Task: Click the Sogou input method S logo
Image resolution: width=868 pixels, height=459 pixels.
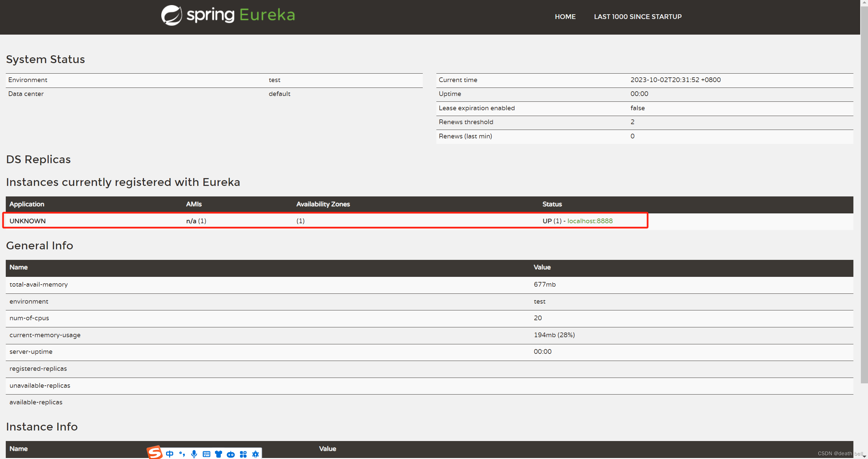Action: (x=155, y=453)
